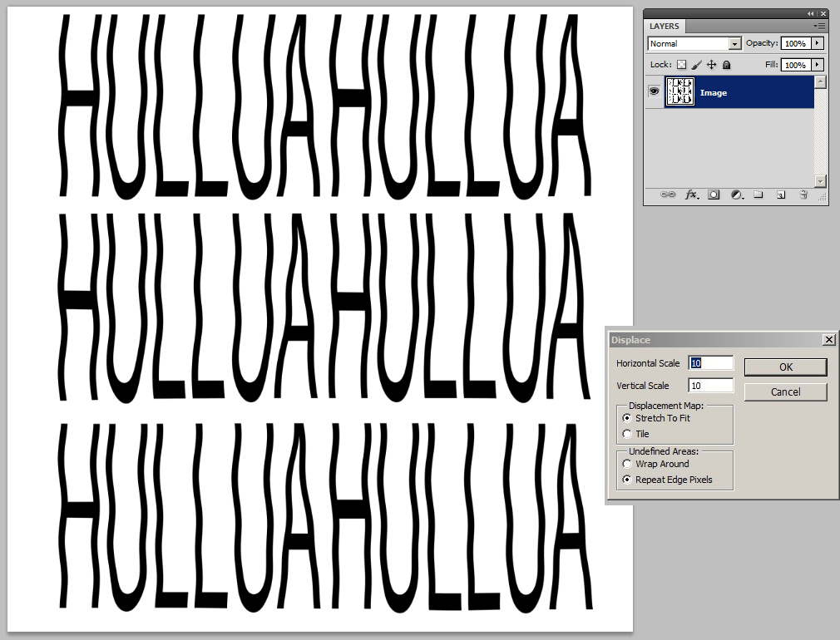Collapse Layers panel with double-arrow icon

tap(811, 13)
